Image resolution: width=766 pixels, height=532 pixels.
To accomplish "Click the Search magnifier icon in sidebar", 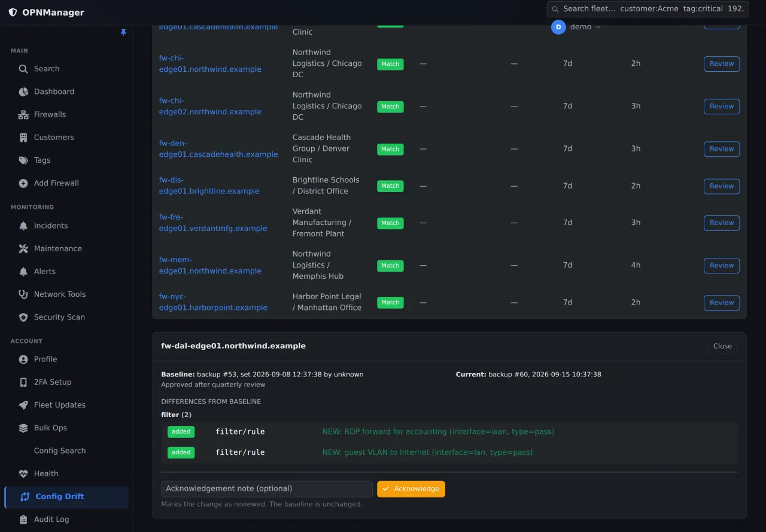I will tap(23, 69).
